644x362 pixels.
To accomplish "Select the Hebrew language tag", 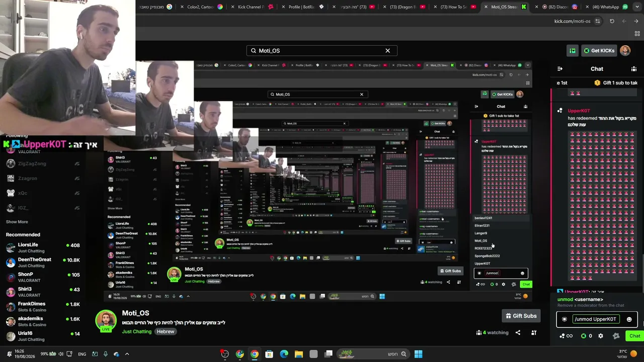I will (165, 332).
